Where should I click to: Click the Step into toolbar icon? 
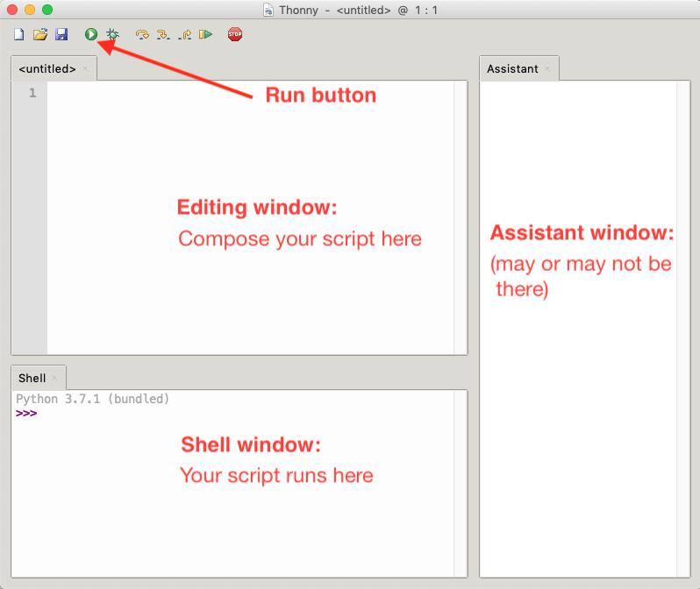(163, 34)
